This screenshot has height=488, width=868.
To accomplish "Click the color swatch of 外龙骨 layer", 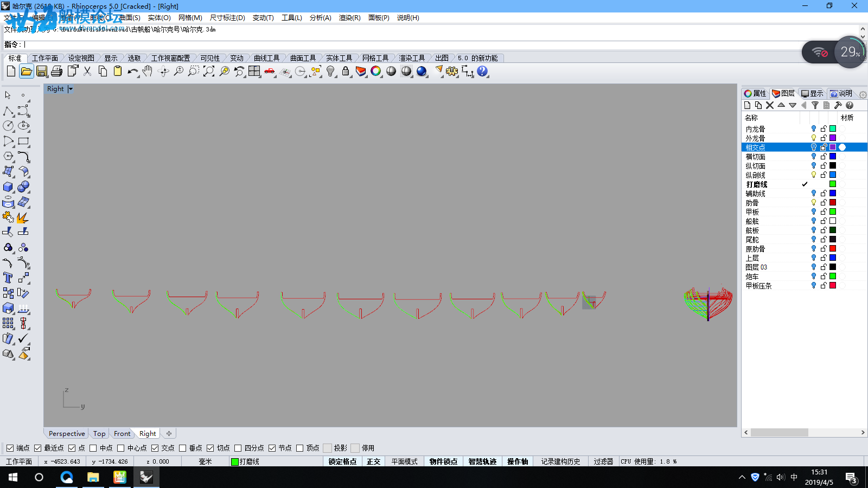I will tap(833, 138).
